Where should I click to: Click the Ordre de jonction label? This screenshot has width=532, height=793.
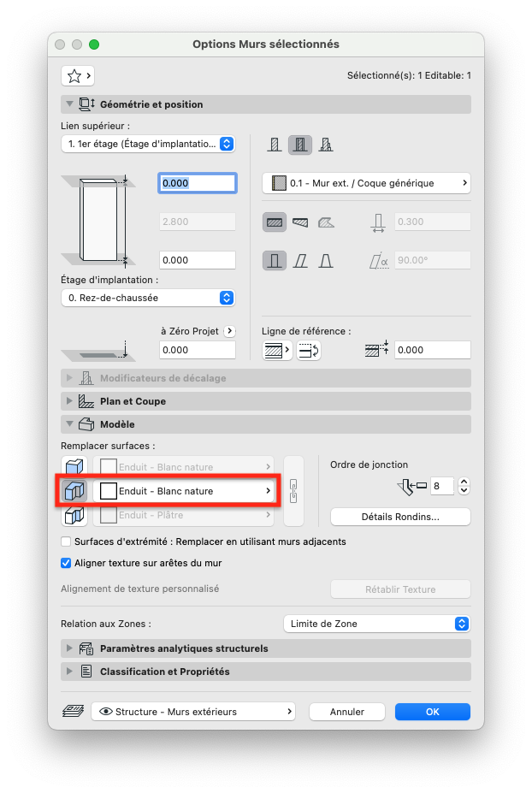(x=369, y=465)
